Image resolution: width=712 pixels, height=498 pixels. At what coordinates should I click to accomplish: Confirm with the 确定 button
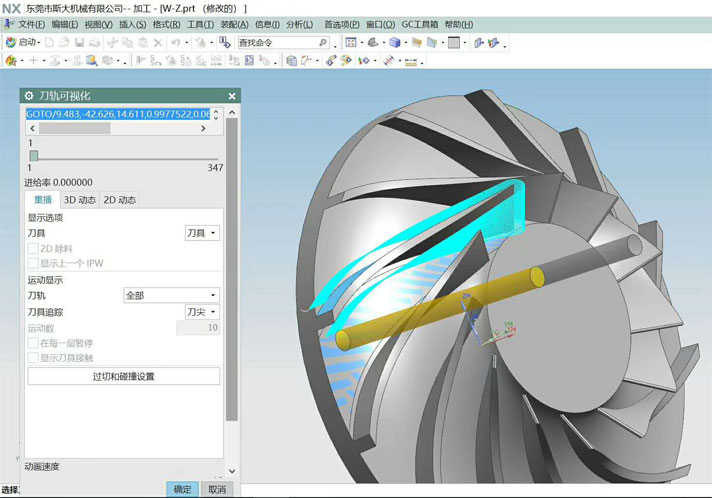point(182,489)
